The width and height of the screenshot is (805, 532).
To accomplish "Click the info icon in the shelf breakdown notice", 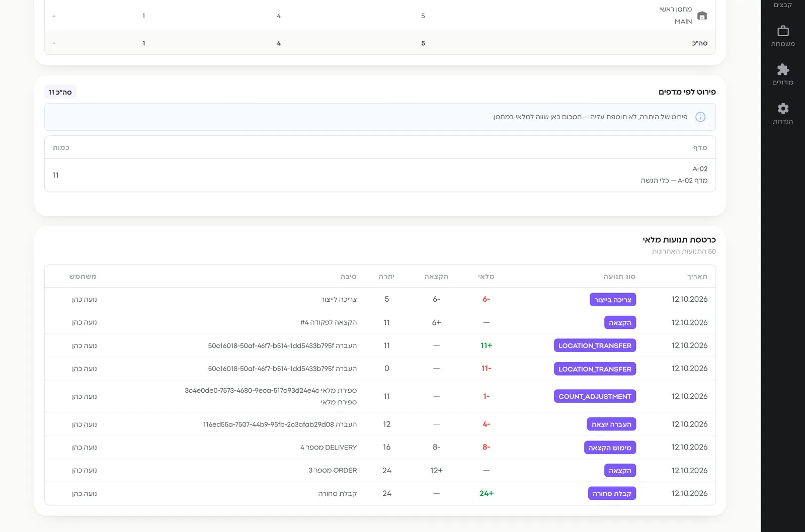I will 700,117.
